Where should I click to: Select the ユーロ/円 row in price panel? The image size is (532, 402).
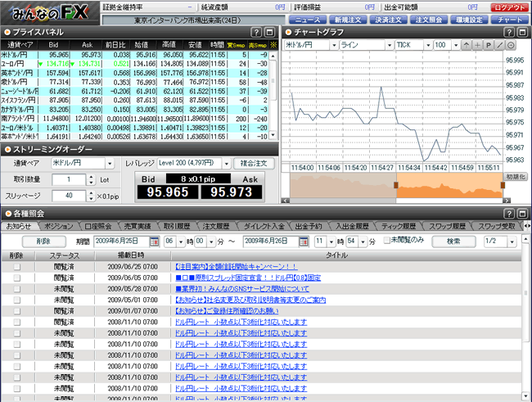[134, 64]
